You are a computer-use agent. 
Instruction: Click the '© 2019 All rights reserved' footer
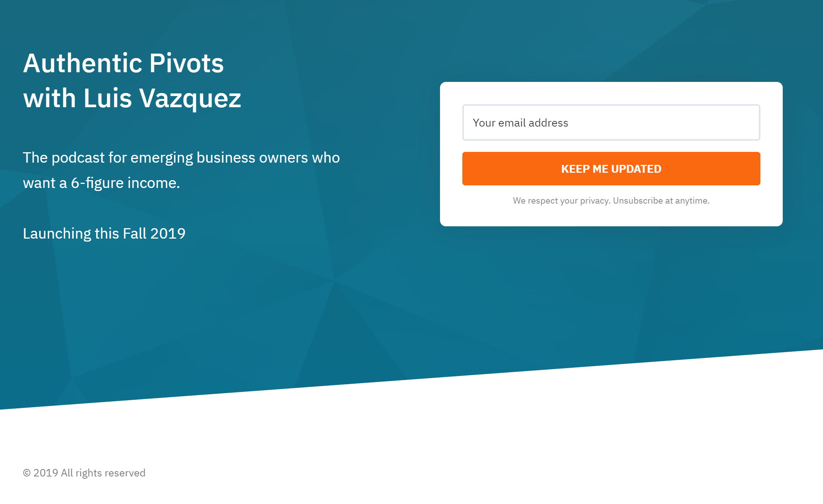coord(84,473)
